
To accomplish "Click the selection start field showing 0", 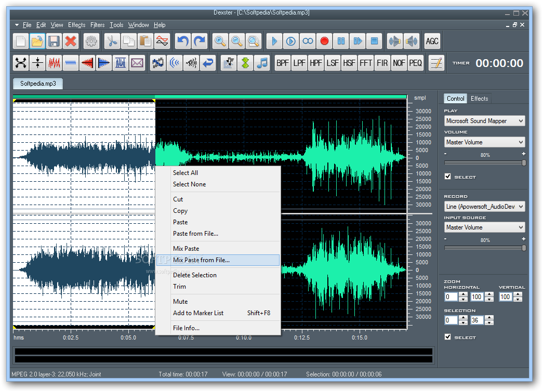I will click(451, 320).
